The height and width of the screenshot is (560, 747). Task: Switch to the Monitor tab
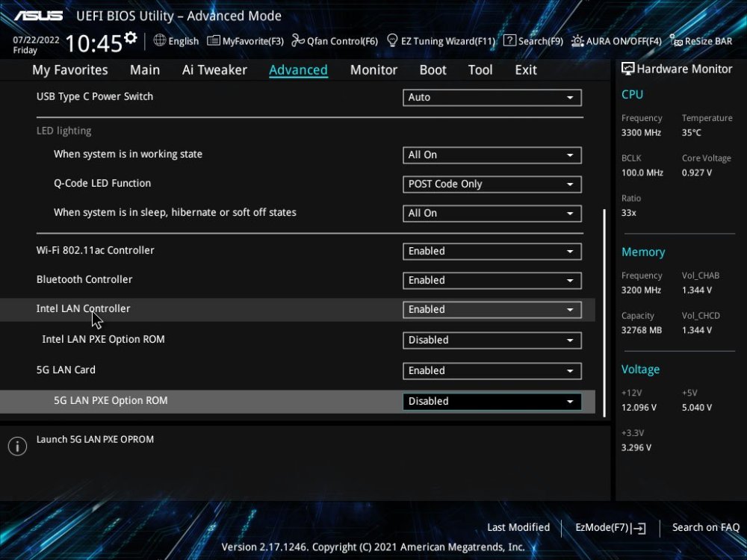coord(373,70)
